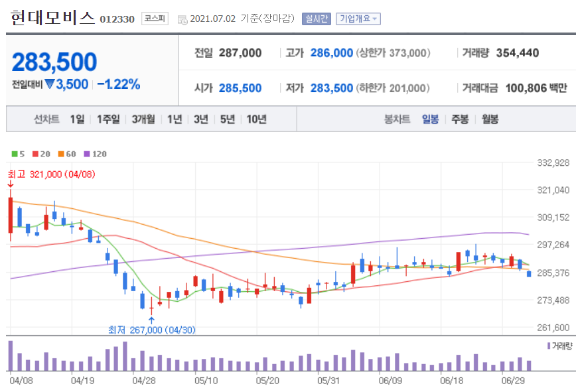Click the 코스피 market badge
This screenshot has height=392, width=576.
[155, 19]
